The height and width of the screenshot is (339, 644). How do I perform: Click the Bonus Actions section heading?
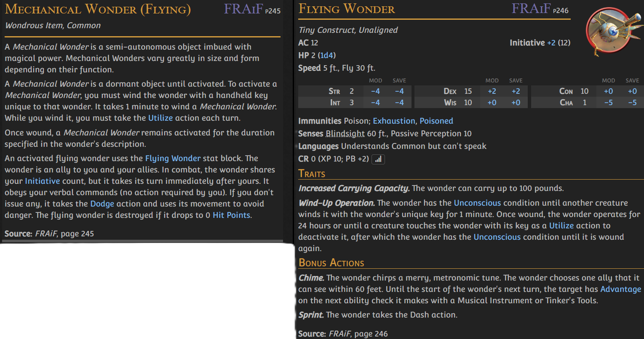pyautogui.click(x=331, y=263)
